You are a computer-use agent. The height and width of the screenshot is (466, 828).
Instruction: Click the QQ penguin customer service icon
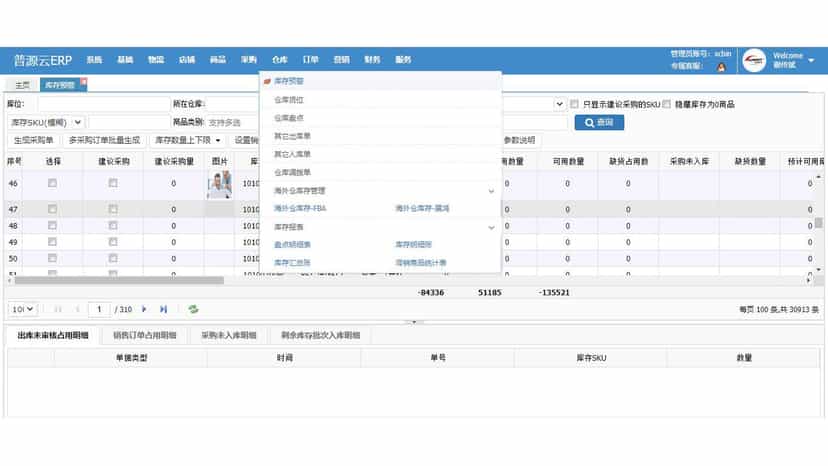point(721,67)
